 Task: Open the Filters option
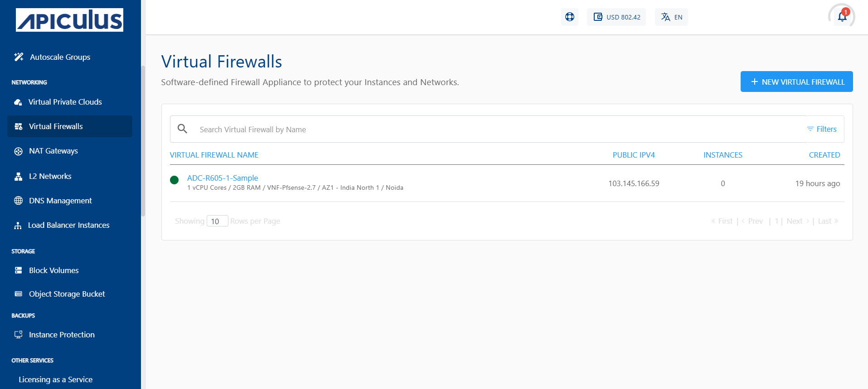[822, 129]
